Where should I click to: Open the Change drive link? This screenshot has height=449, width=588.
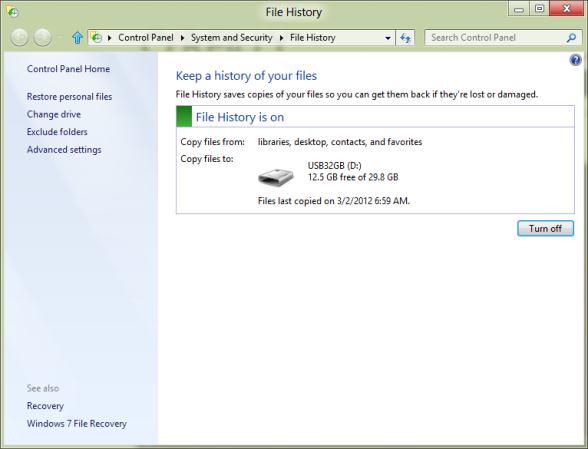(54, 114)
